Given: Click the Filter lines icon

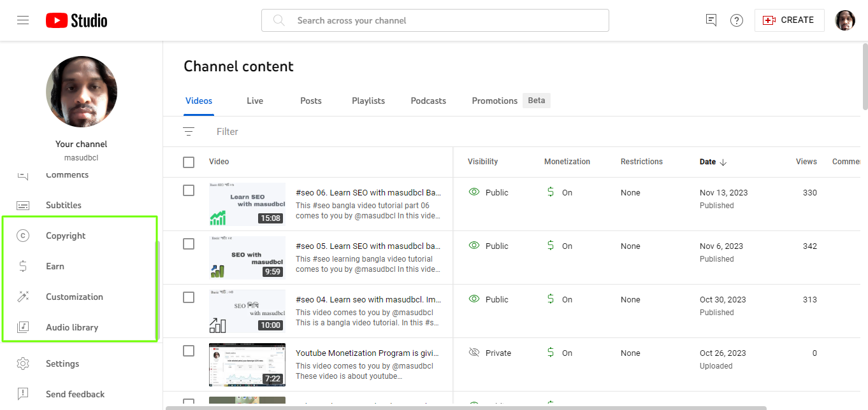Looking at the screenshot, I should (x=189, y=132).
